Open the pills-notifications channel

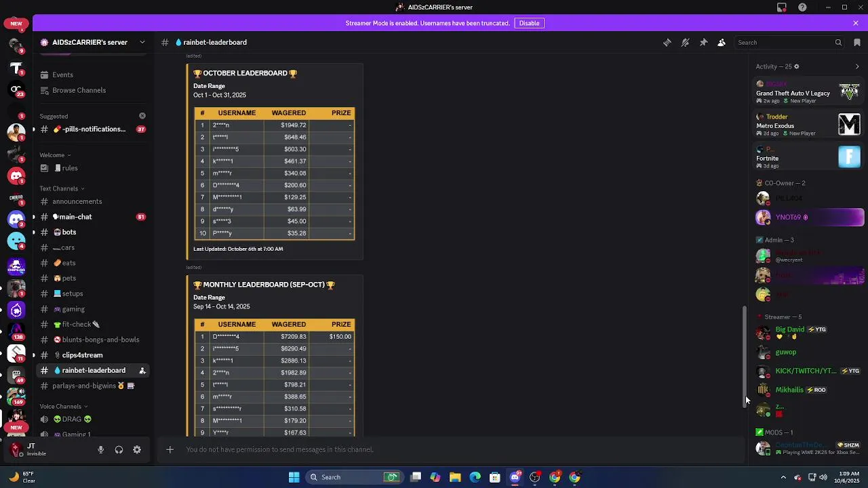pos(92,129)
